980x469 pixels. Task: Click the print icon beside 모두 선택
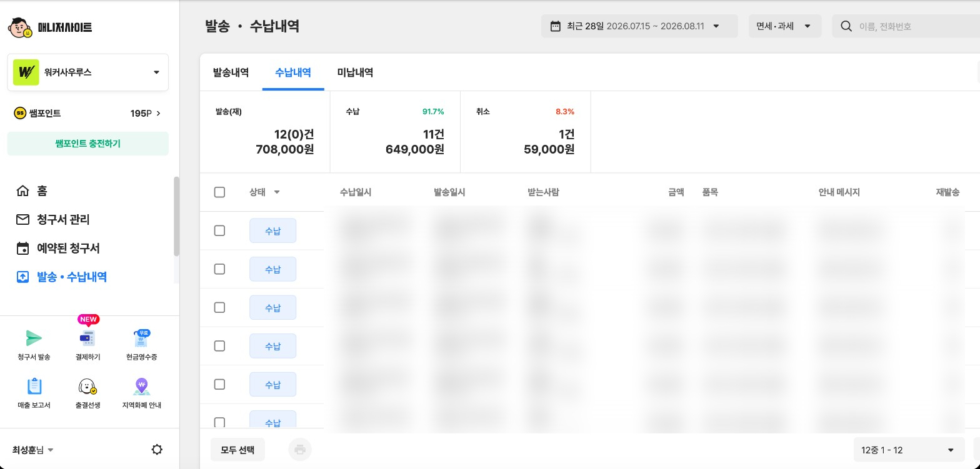(x=300, y=450)
